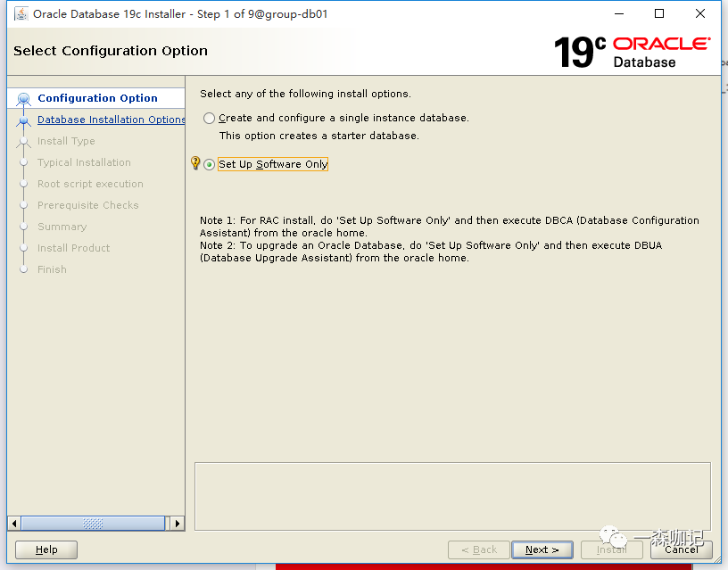Click the greyed-out Back button
This screenshot has height=570, width=728.
tap(479, 549)
